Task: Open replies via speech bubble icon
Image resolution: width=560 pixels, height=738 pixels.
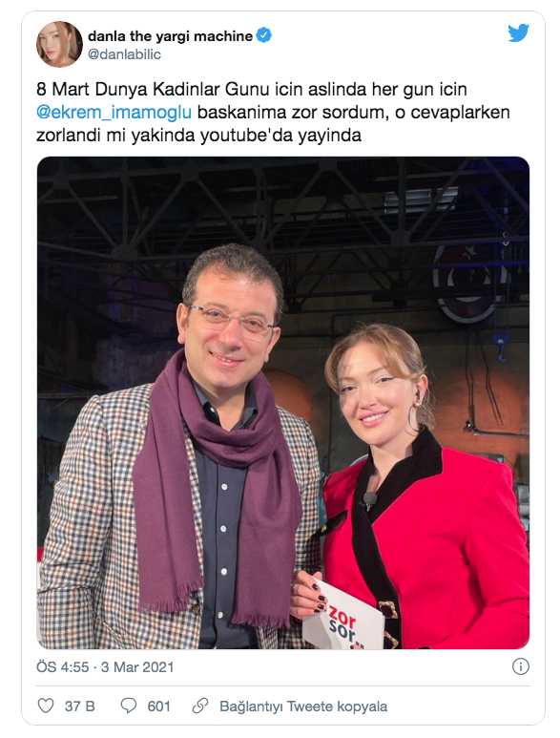Action: coord(129,706)
